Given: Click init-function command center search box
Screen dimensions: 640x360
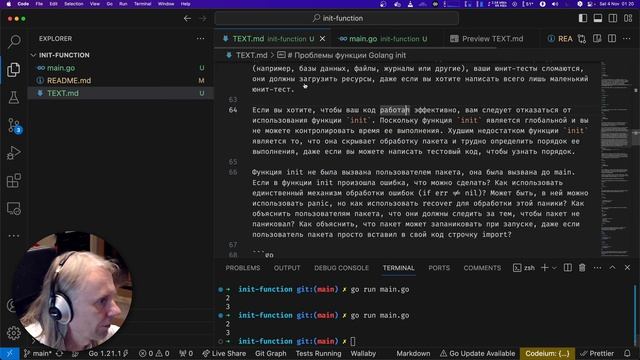Looking at the screenshot, I should tap(337, 18).
